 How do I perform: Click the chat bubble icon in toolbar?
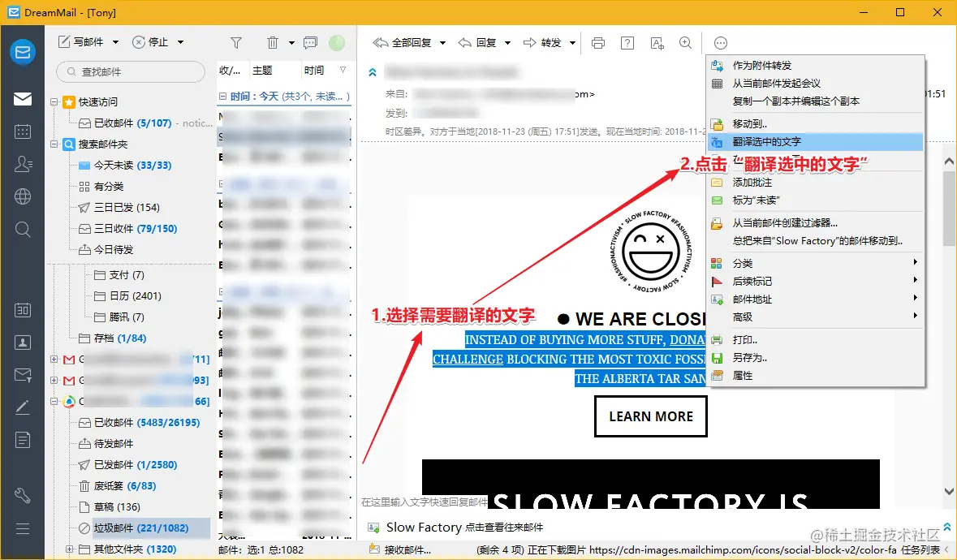311,43
